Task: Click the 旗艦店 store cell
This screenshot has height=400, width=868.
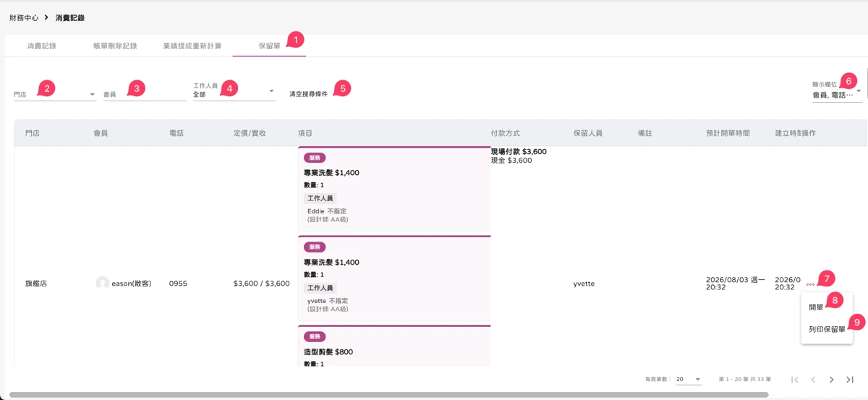Action: click(36, 284)
